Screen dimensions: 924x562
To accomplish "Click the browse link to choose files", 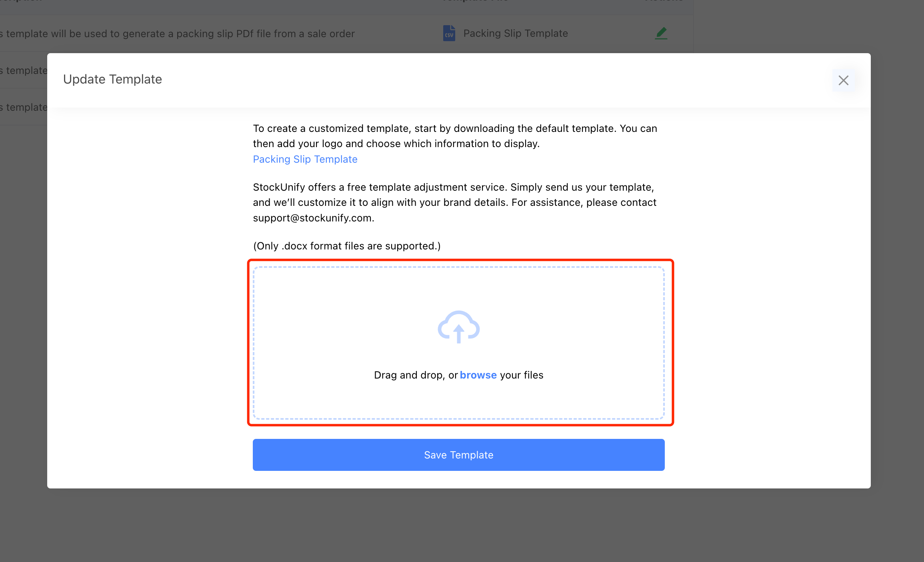I will pos(478,375).
